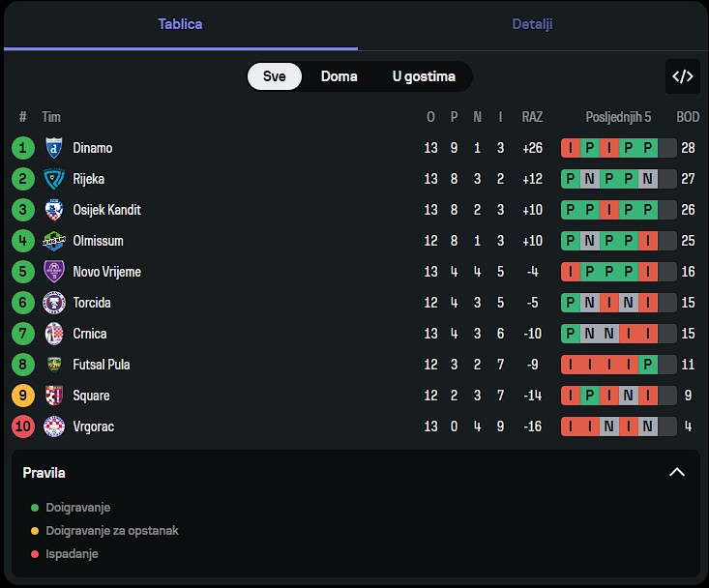The image size is (709, 588).
Task: Click Futsal Pula's green P form box
Action: click(648, 365)
